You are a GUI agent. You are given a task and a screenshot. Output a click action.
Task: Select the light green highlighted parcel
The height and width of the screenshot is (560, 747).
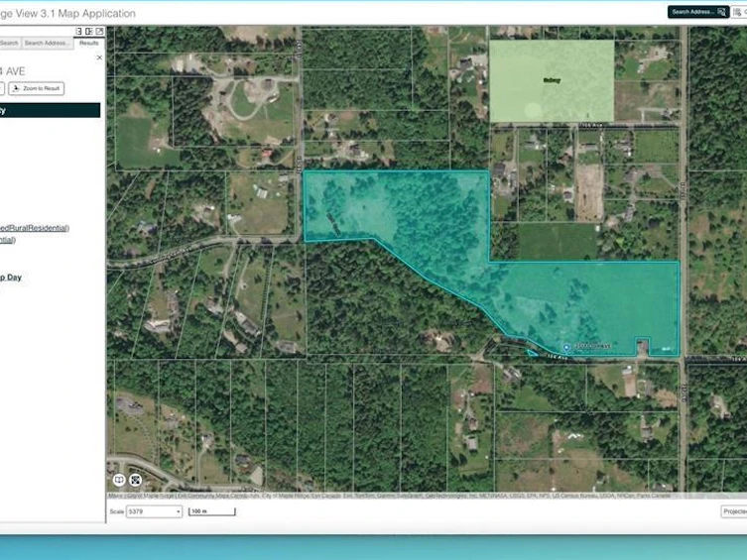[x=552, y=81]
